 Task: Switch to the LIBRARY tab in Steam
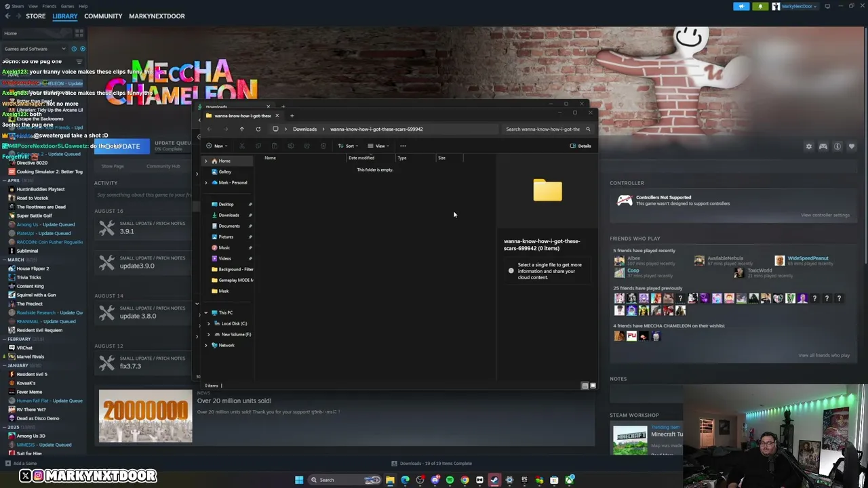65,16
